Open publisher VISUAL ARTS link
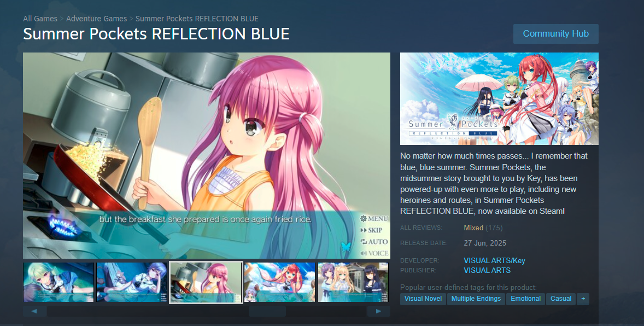The width and height of the screenshot is (644, 326). click(x=487, y=271)
